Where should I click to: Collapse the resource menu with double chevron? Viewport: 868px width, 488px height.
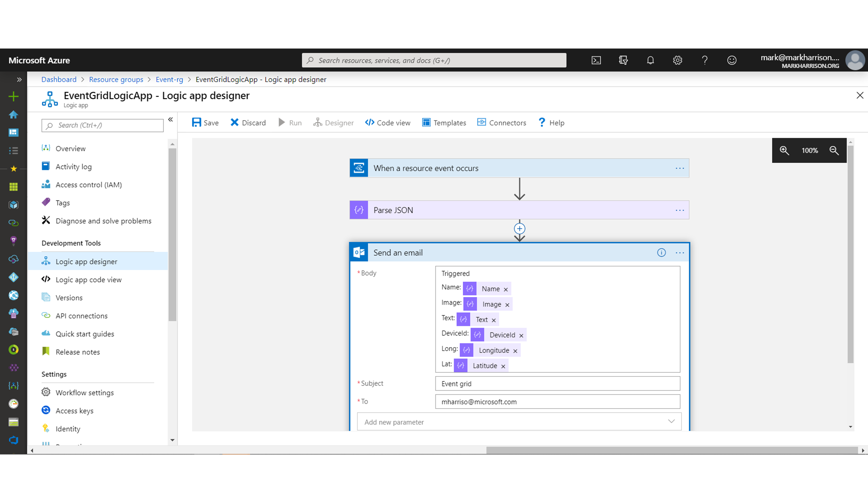click(x=171, y=119)
